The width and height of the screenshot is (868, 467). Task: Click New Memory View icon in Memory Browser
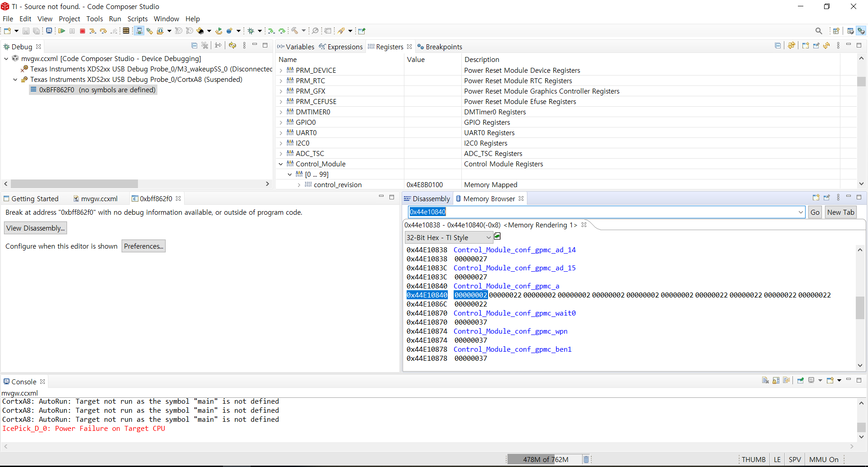(x=816, y=198)
